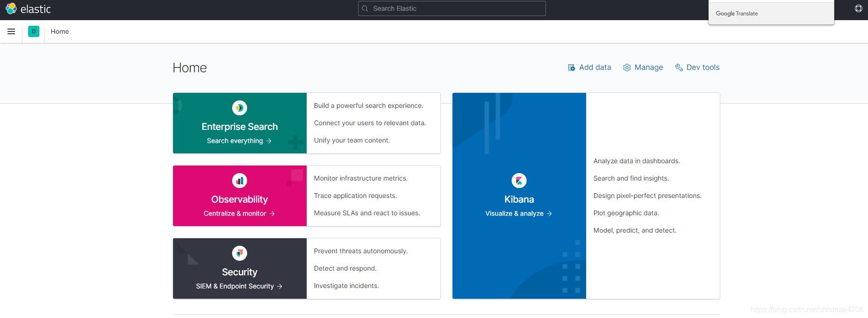Click the Kibana logo icon
The height and width of the screenshot is (318, 868).
coord(519,181)
